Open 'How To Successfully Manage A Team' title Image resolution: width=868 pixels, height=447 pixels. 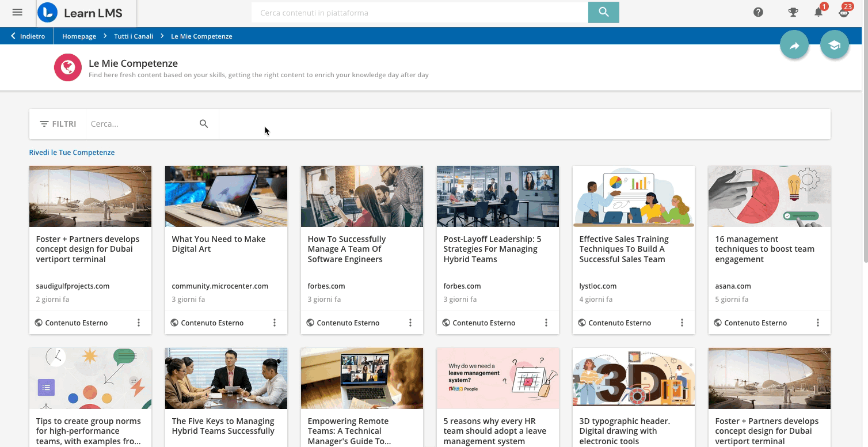click(347, 249)
